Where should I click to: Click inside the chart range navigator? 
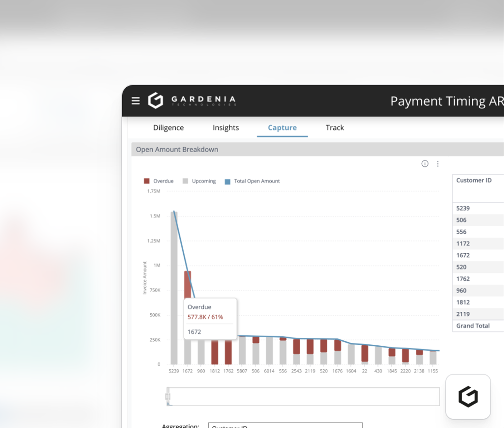(303, 396)
